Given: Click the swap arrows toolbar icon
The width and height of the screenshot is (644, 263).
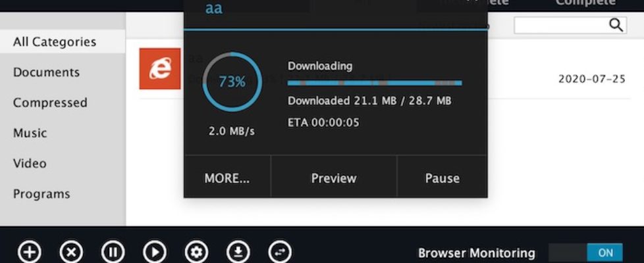Looking at the screenshot, I should (x=280, y=252).
